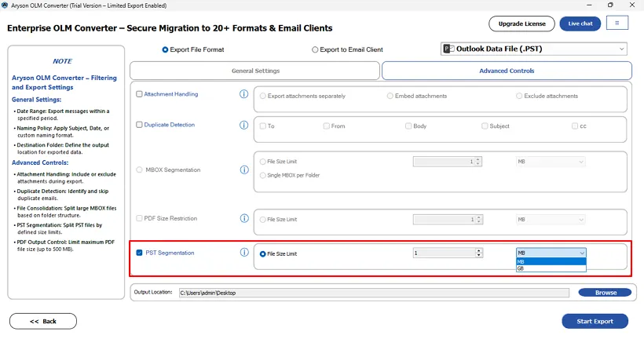Image resolution: width=644 pixels, height=339 pixels.
Task: Switch to the General Settings tab
Action: pyautogui.click(x=255, y=71)
